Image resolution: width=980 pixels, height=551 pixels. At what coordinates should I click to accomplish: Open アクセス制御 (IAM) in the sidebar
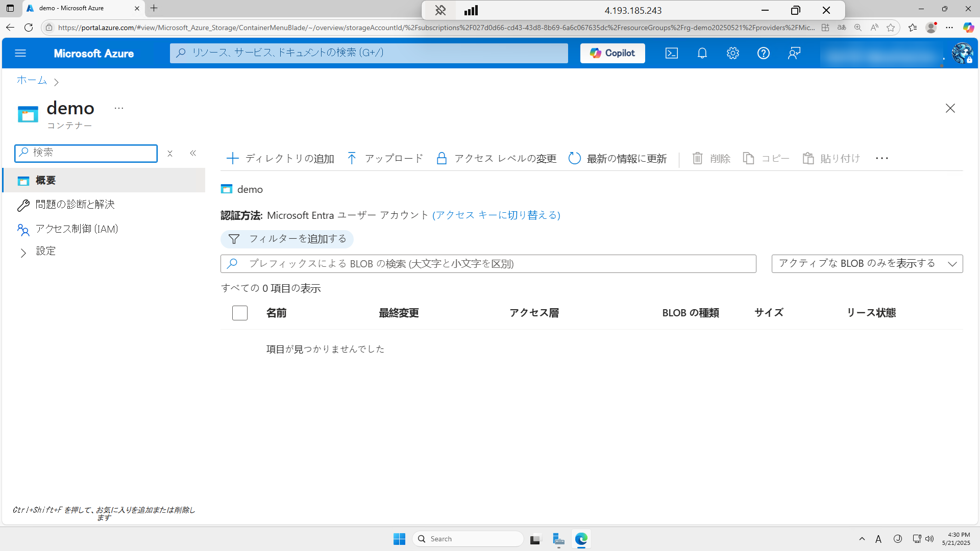(77, 229)
